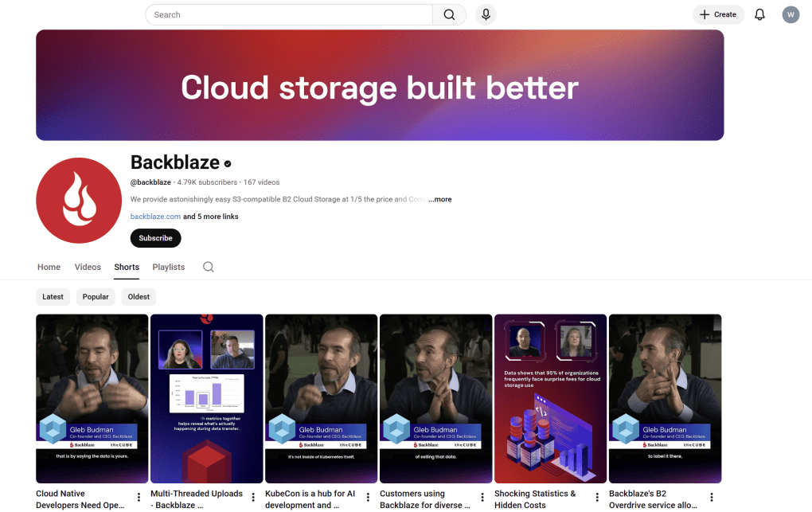Switch to the Videos tab
This screenshot has height=512, width=812.
point(88,267)
